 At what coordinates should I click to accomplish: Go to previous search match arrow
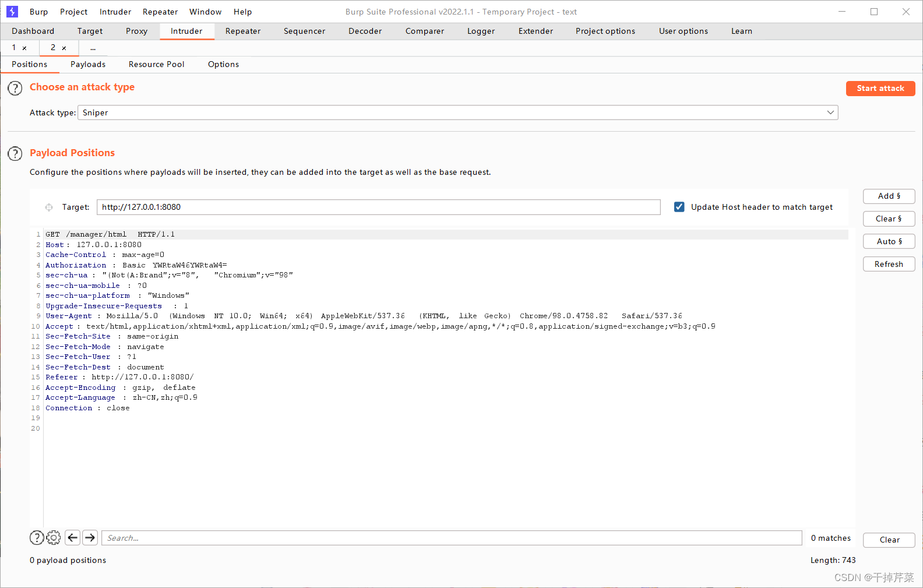(72, 538)
